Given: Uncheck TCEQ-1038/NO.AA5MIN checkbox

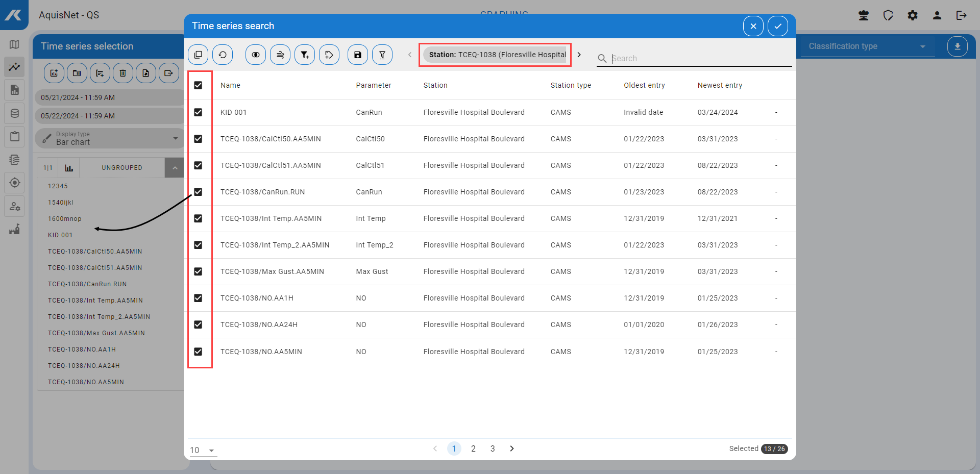Looking at the screenshot, I should (198, 352).
